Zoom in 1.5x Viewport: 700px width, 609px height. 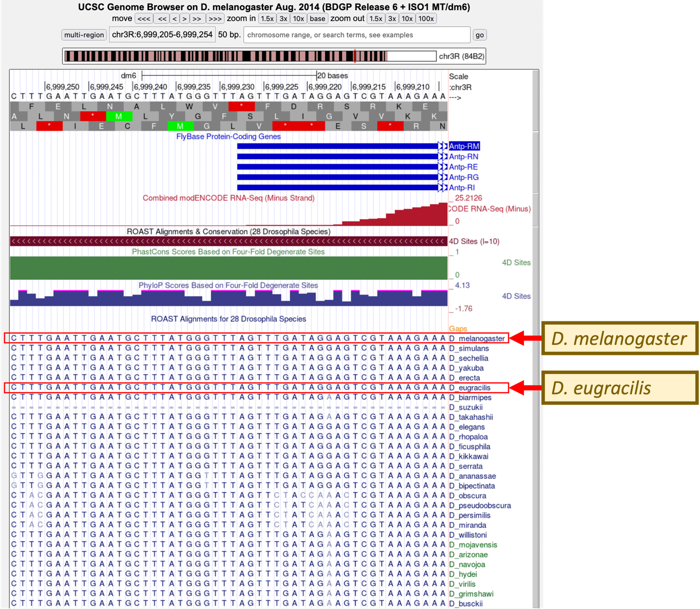coord(267,19)
